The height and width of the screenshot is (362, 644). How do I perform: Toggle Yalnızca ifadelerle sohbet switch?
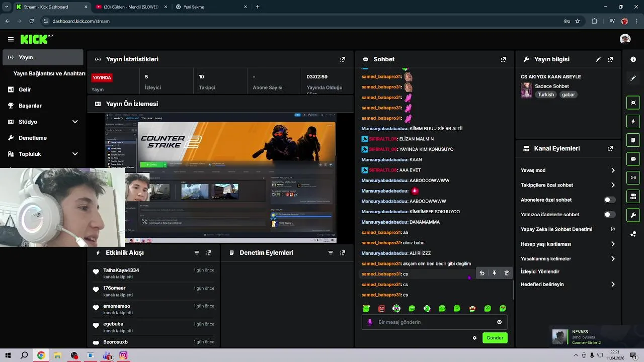point(609,215)
